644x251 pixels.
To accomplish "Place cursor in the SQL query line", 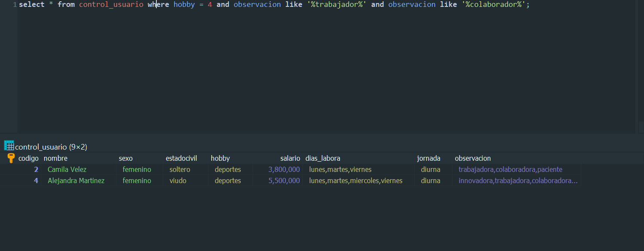I will click(274, 5).
